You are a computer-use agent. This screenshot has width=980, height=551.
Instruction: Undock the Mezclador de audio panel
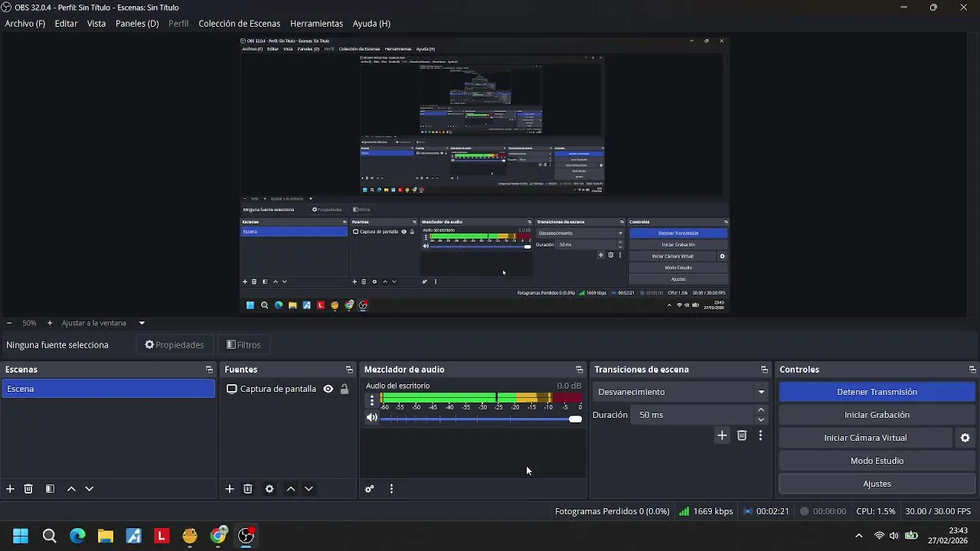[580, 370]
